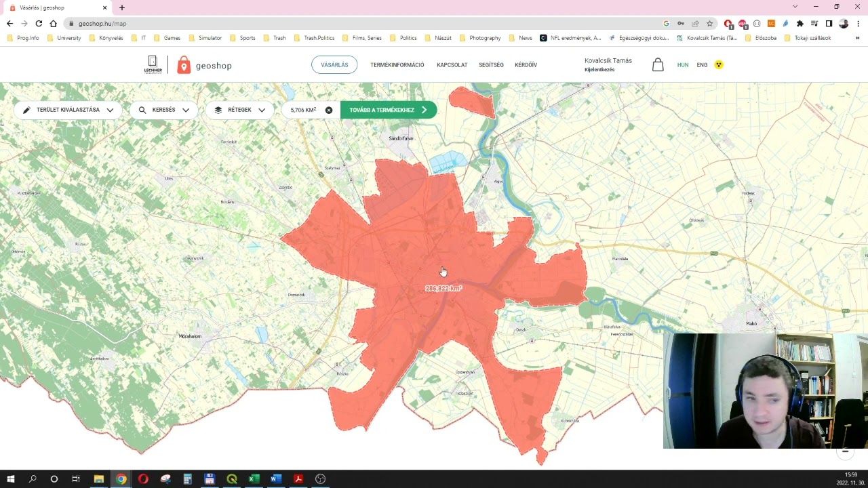
Task: Click the geoshop logo
Action: point(204,65)
